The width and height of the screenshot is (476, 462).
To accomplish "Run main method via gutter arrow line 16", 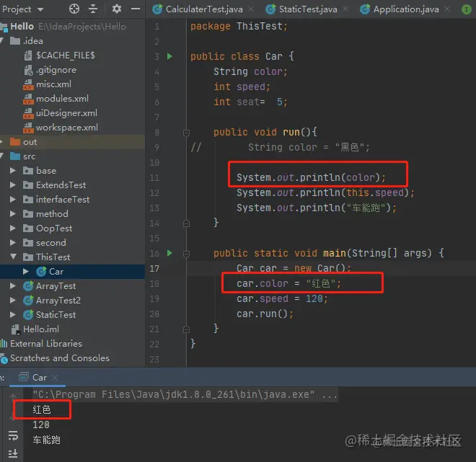I will (x=169, y=253).
